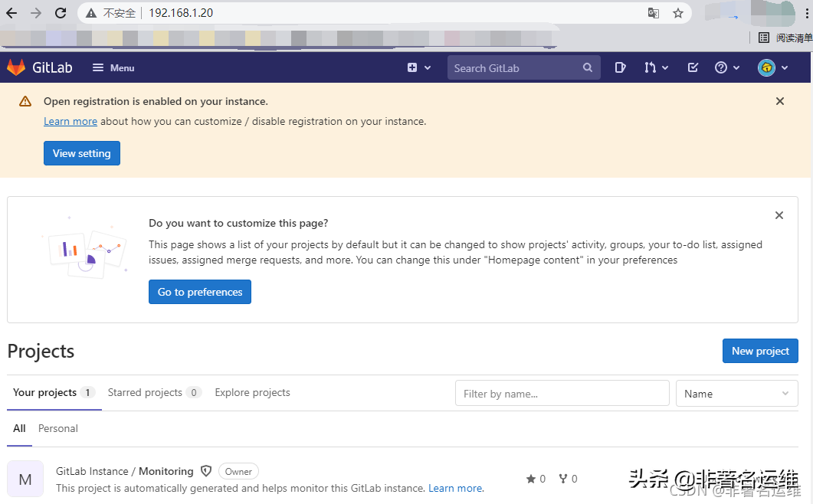
Task: Click the GitLab wordmark text
Action: (52, 67)
